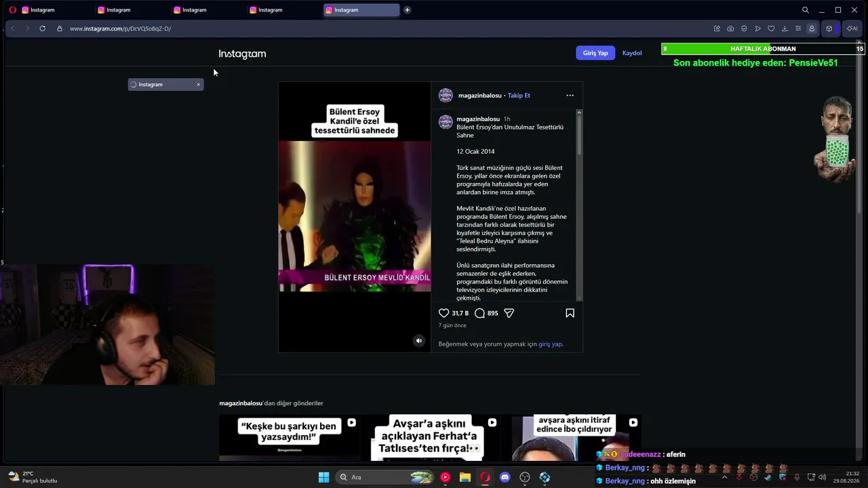Open Discord from the taskbar

tap(505, 477)
